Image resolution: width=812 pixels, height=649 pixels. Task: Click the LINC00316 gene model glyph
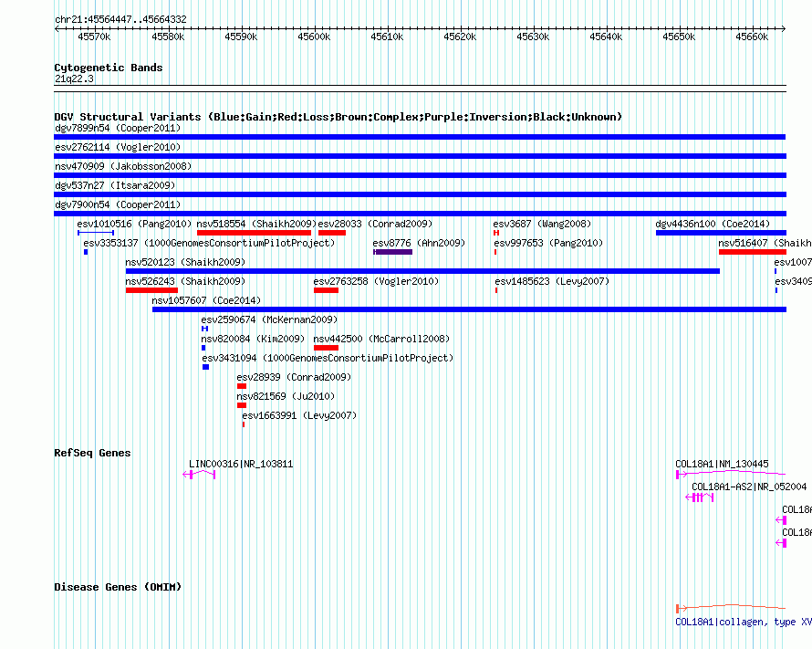coord(200,475)
